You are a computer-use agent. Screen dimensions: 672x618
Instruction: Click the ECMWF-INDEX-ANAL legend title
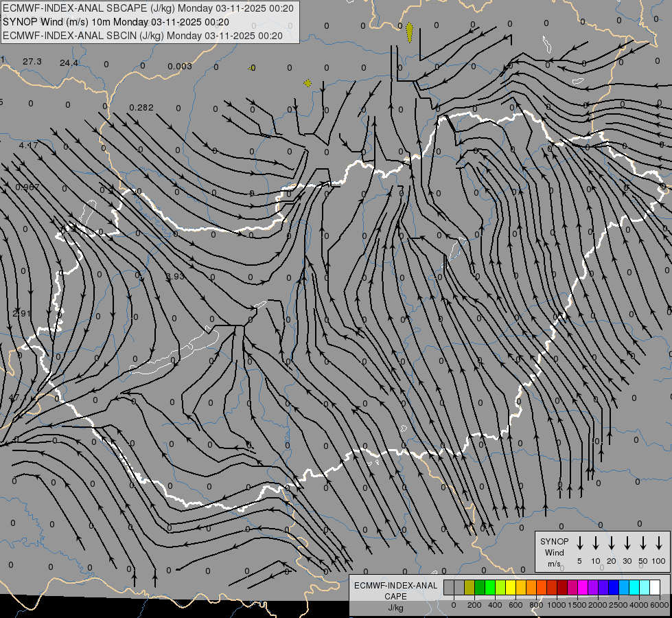tap(395, 586)
